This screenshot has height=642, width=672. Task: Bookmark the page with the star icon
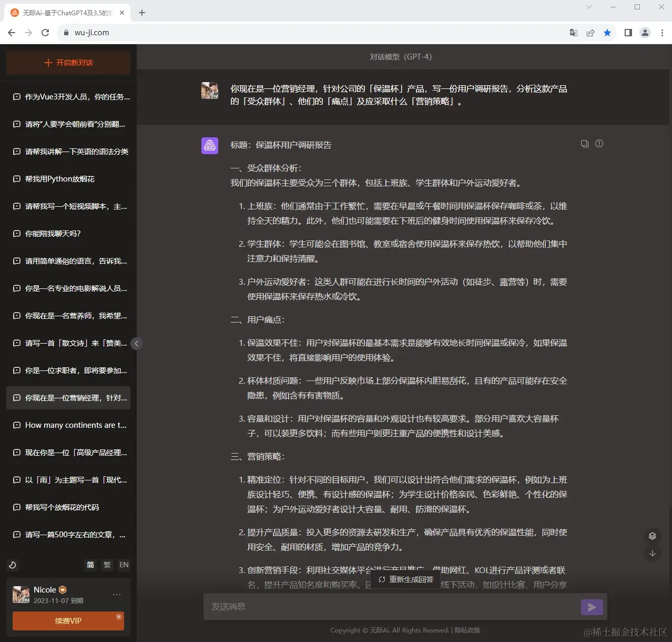pos(608,33)
